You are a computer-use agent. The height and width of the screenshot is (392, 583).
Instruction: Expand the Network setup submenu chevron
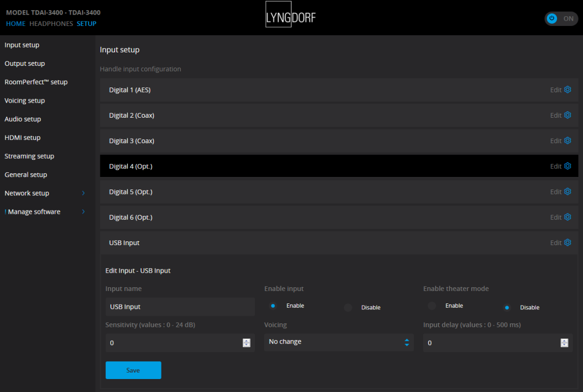pos(83,193)
